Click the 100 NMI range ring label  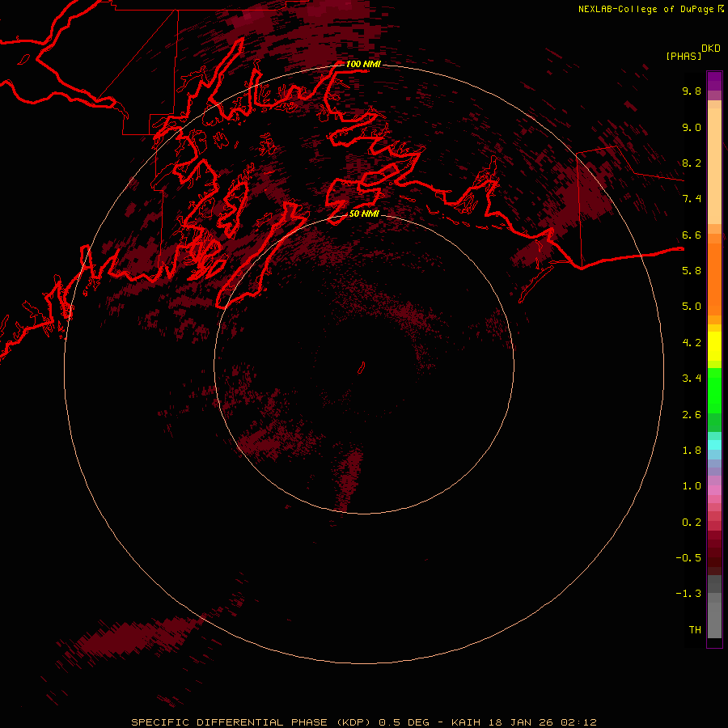(363, 64)
